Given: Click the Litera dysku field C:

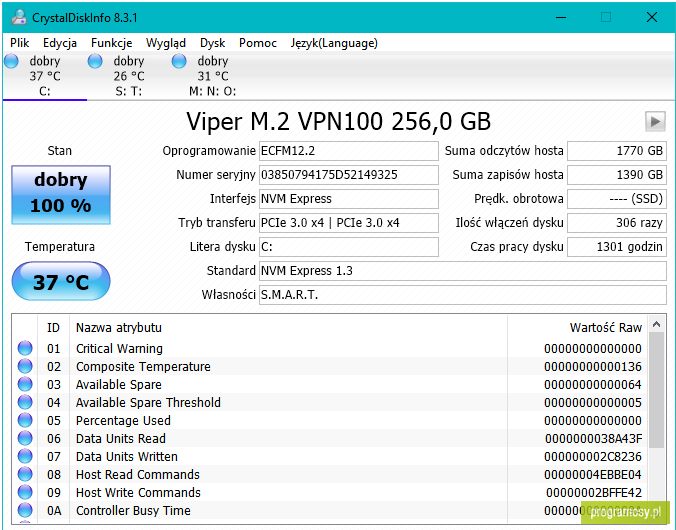Looking at the screenshot, I should [x=348, y=247].
